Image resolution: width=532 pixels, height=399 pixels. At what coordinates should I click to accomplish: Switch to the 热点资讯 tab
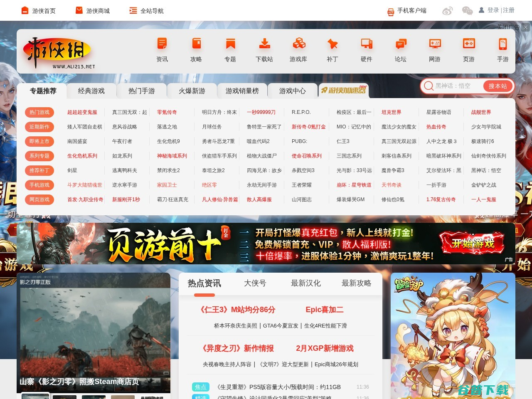(x=204, y=283)
